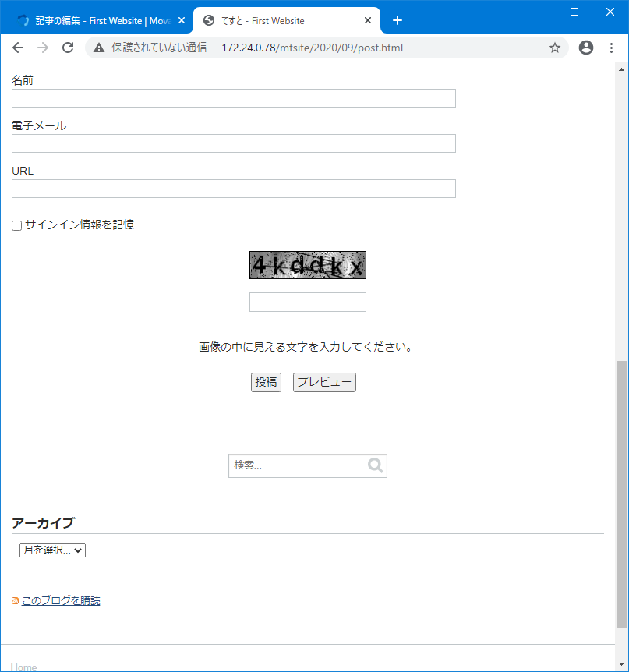This screenshot has width=629, height=672.
Task: Click the プレビュー button
Action: tap(323, 382)
